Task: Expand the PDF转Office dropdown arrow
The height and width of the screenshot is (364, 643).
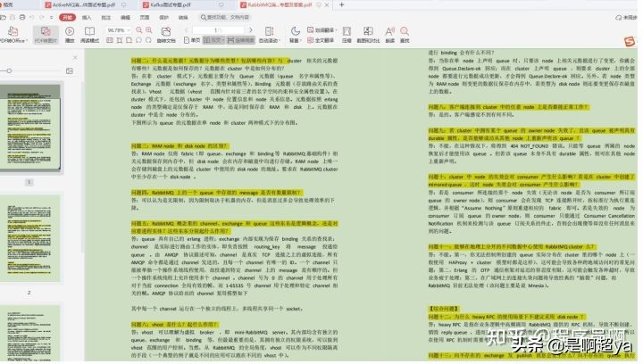Action: tap(27, 40)
